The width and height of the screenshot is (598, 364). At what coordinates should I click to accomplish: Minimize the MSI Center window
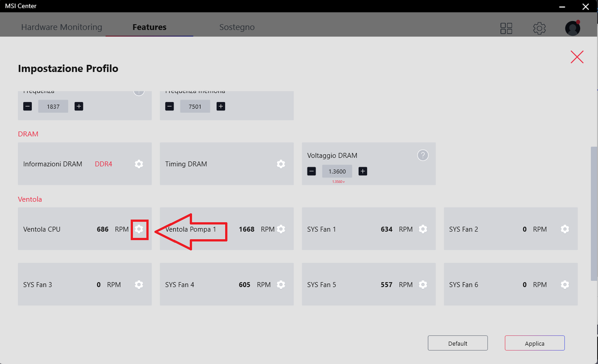pyautogui.click(x=562, y=7)
